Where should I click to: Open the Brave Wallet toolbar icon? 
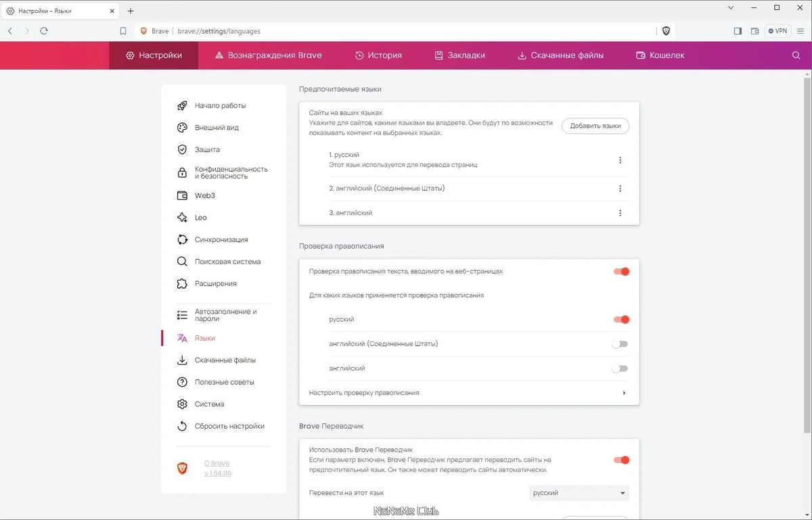tap(755, 31)
